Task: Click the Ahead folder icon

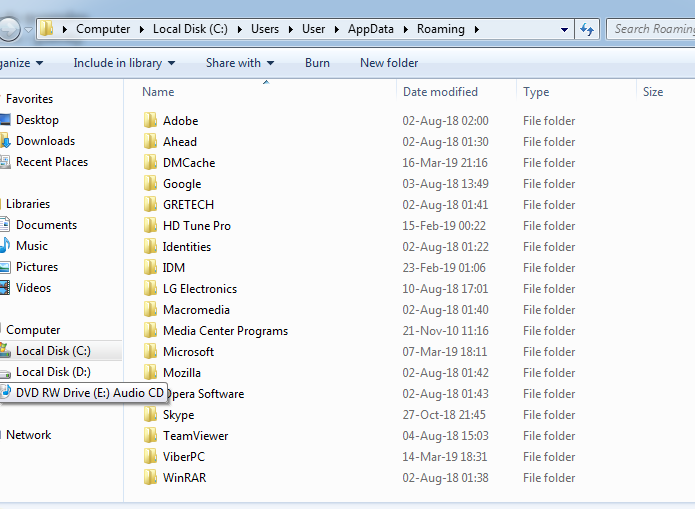Action: [150, 141]
